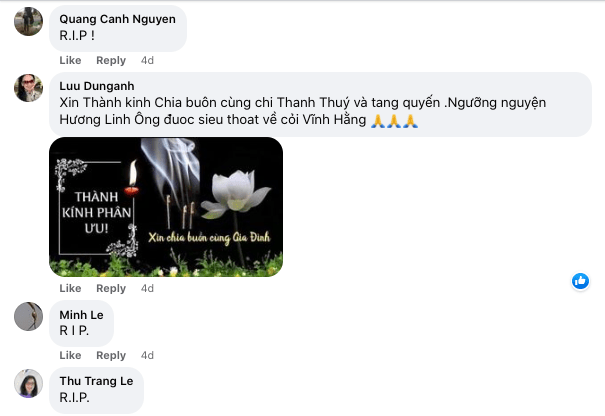This screenshot has height=416, width=605.
Task: Open the Quang Canh Nguyen name link
Action: [x=117, y=19]
